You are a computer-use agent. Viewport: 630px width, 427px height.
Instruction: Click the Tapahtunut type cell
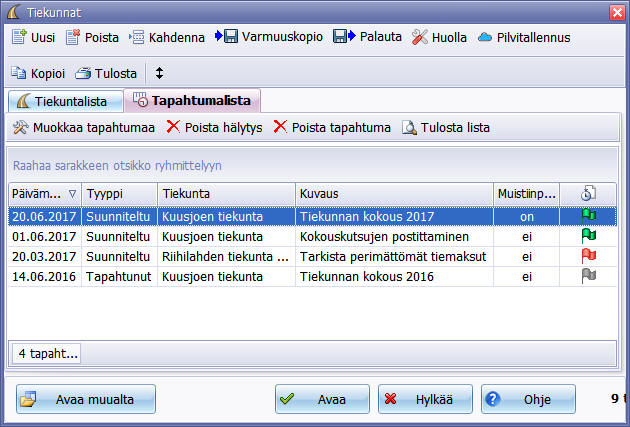pyautogui.click(x=119, y=277)
